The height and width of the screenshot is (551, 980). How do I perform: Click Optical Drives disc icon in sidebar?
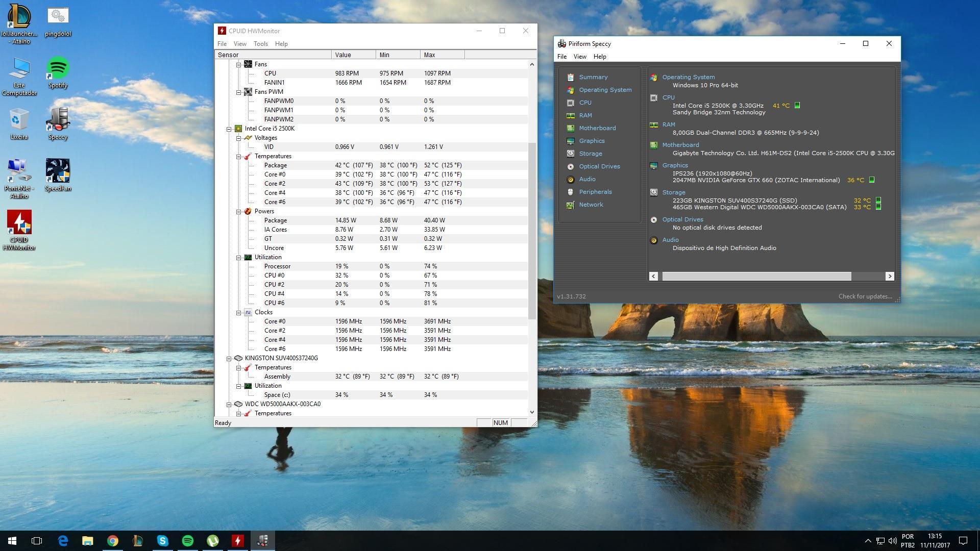tap(571, 166)
